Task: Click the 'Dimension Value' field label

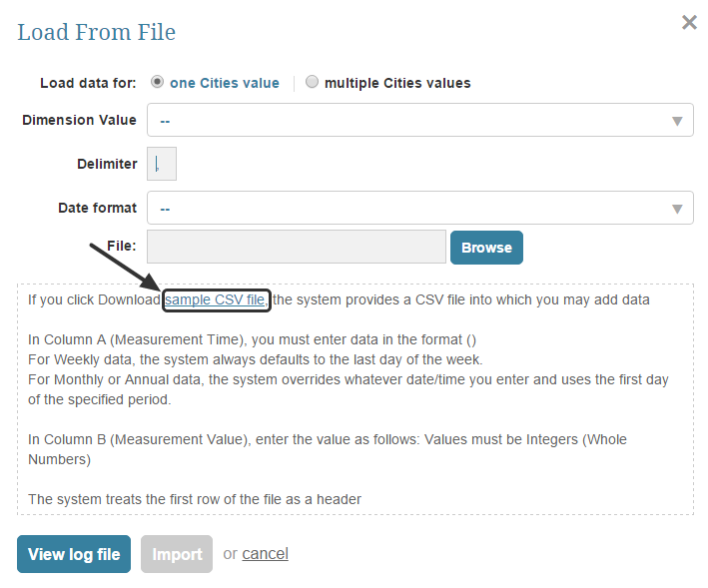Action: tap(79, 121)
